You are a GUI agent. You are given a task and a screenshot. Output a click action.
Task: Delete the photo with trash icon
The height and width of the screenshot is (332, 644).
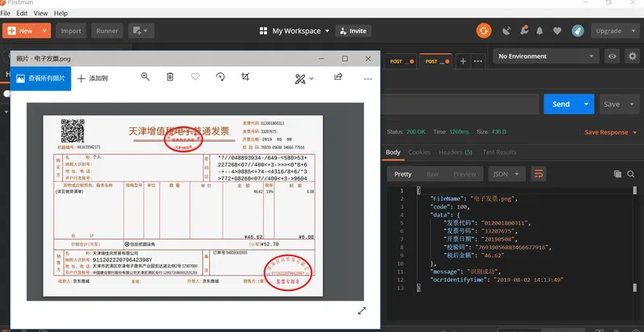point(170,77)
